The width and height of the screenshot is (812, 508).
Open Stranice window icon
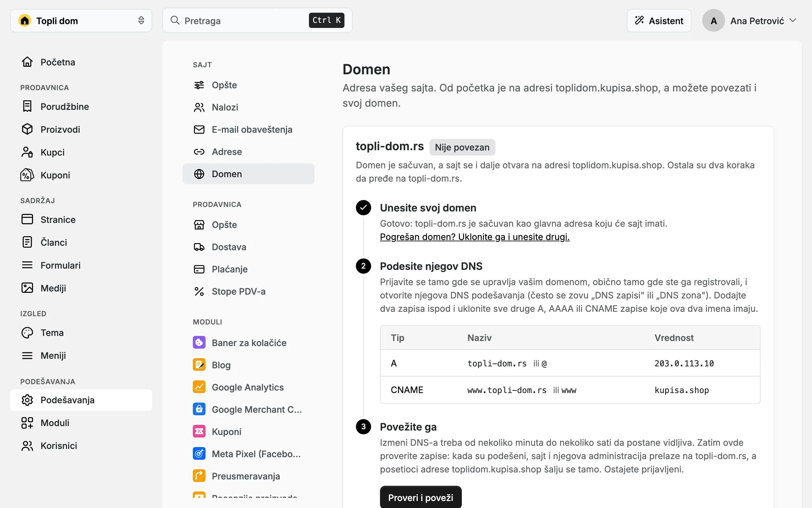[x=27, y=219]
